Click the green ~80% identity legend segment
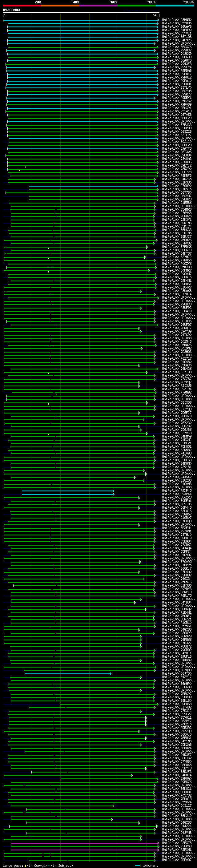The image size is (197, 868). [137, 6]
